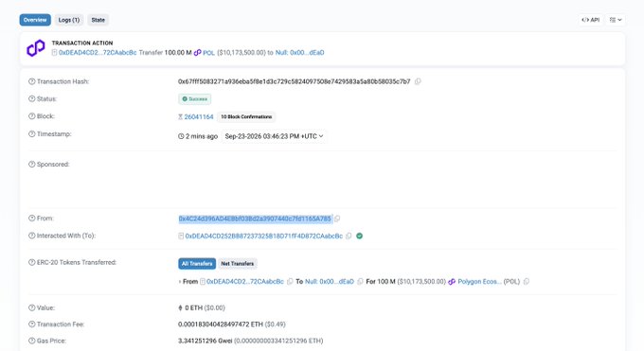Viewport: 644px width, 351px height.
Task: Click the POL icon in Transaction Action row
Action: pyautogui.click(x=198, y=53)
